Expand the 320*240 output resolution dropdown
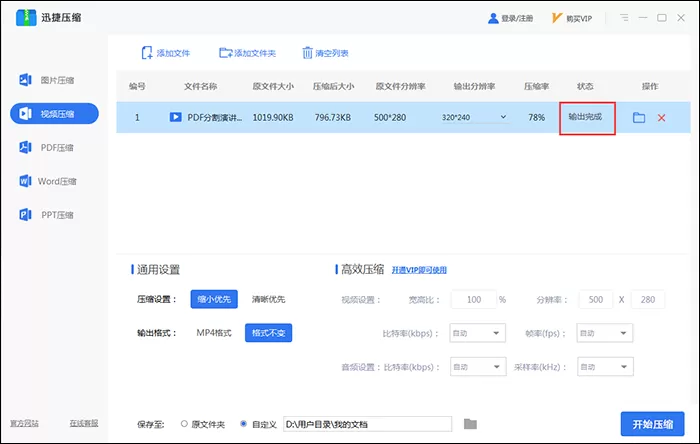Viewport: 700px width, 444px height. tap(503, 117)
